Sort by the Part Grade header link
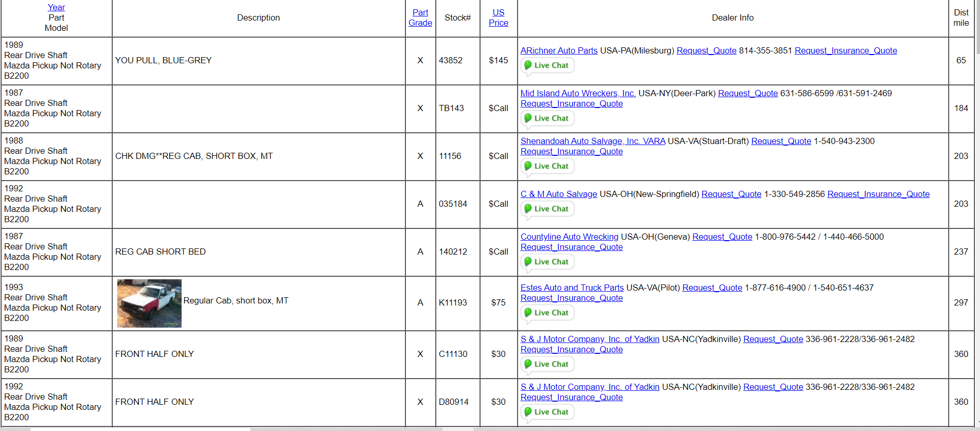The image size is (980, 431). click(420, 17)
